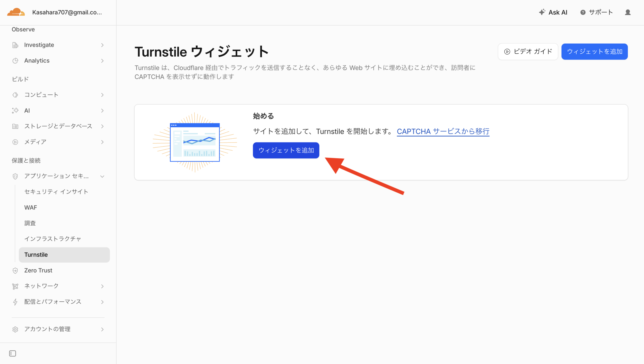Image resolution: width=644 pixels, height=364 pixels.
Task: Expand the Analytics chevron
Action: (102, 61)
